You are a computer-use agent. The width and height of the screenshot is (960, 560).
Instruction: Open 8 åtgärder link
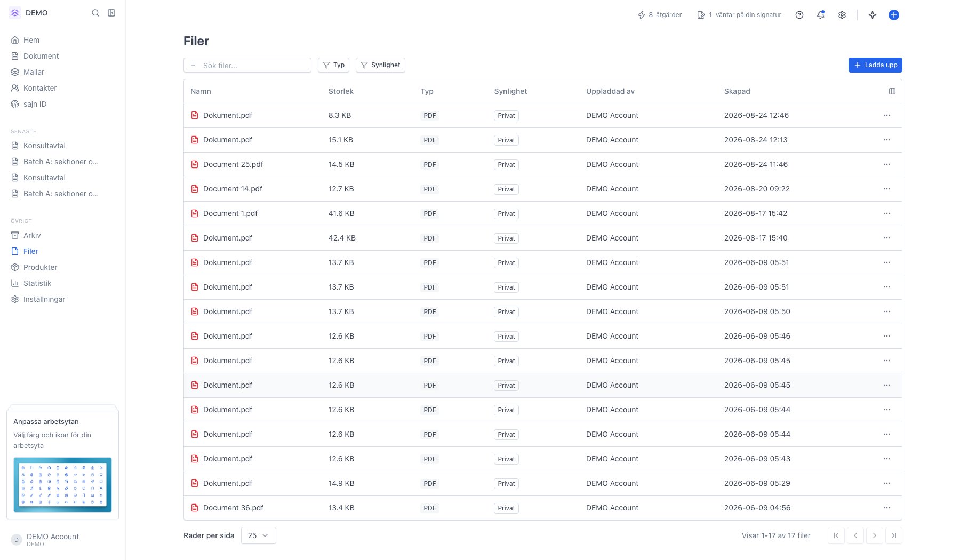point(660,15)
